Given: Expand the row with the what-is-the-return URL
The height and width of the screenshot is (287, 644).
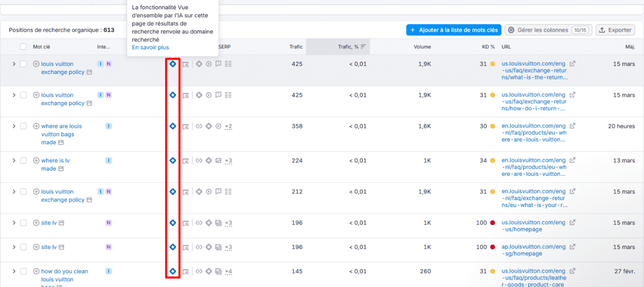Looking at the screenshot, I should click(14, 64).
